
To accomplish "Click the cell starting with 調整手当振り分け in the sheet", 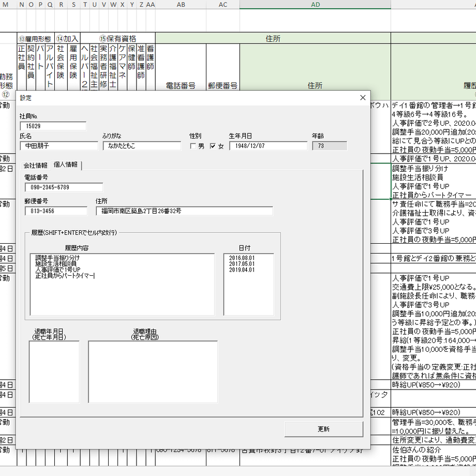I will 434,181.
